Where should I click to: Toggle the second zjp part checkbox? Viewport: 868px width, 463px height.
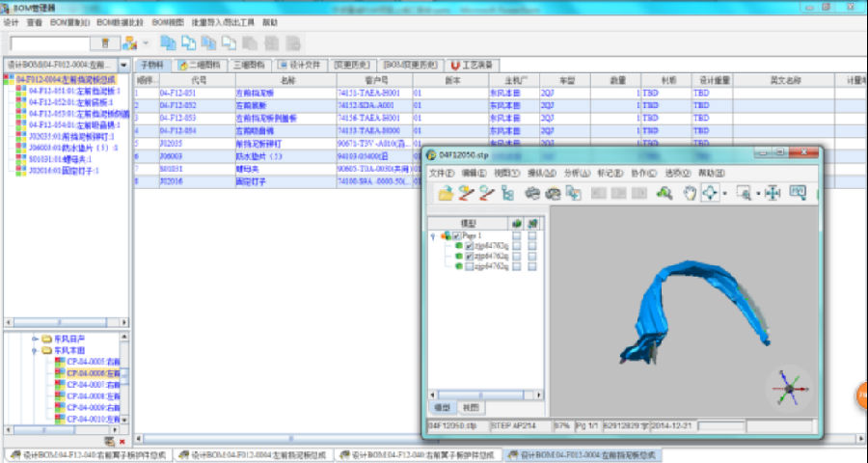point(470,257)
